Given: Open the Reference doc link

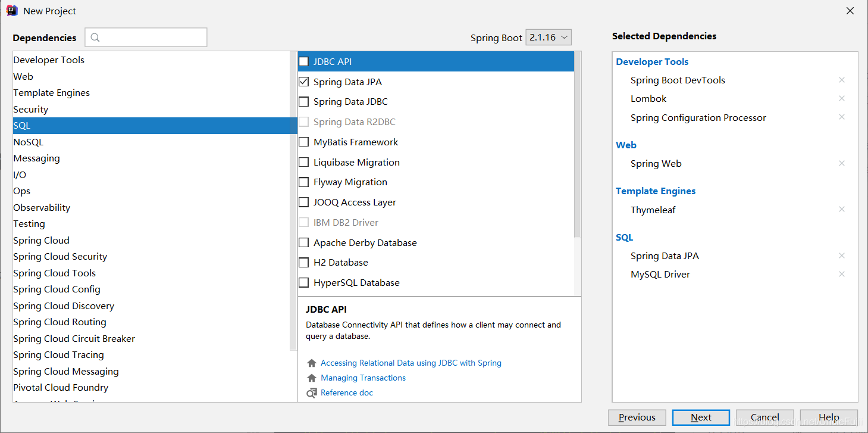Looking at the screenshot, I should [347, 393].
